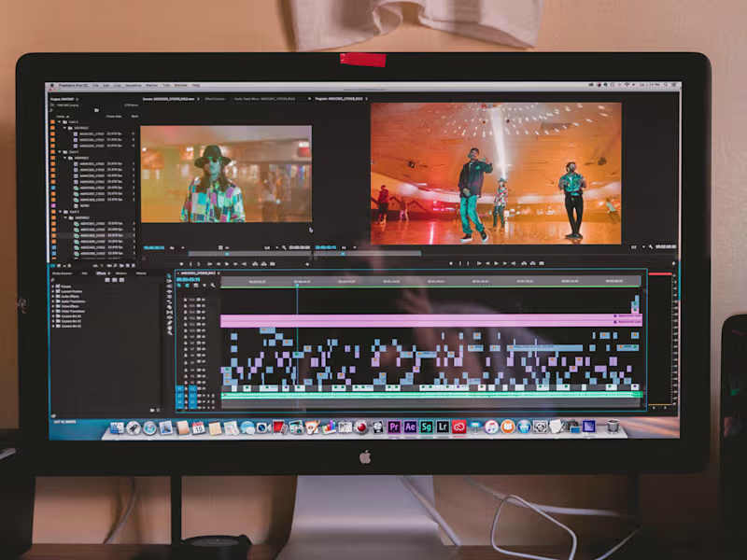
Task: Launch After Effects from the dock
Action: coord(410,427)
